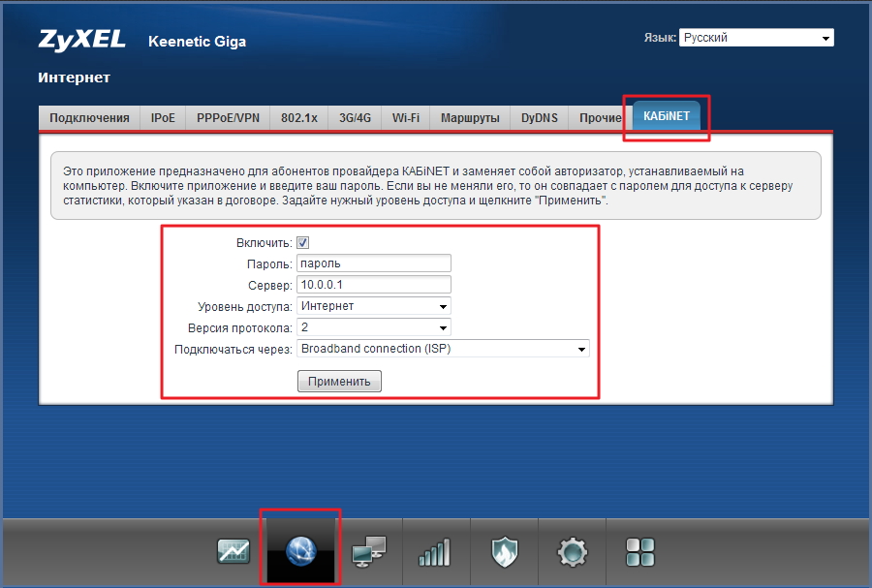Expand the Версия протокола dropdown

pyautogui.click(x=374, y=327)
